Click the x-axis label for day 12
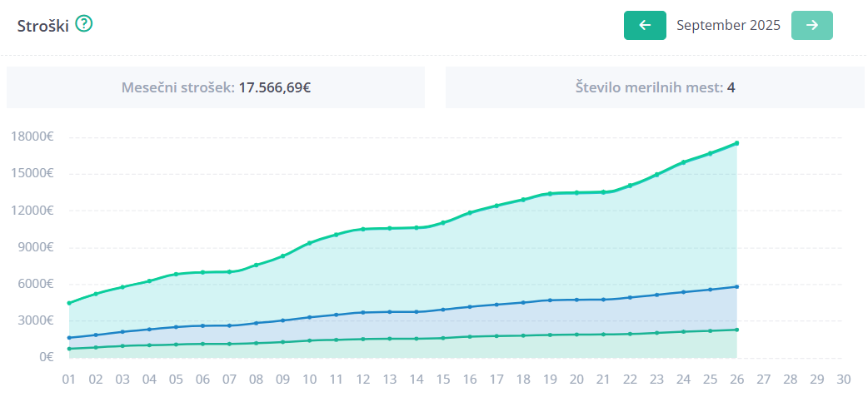 coord(363,379)
